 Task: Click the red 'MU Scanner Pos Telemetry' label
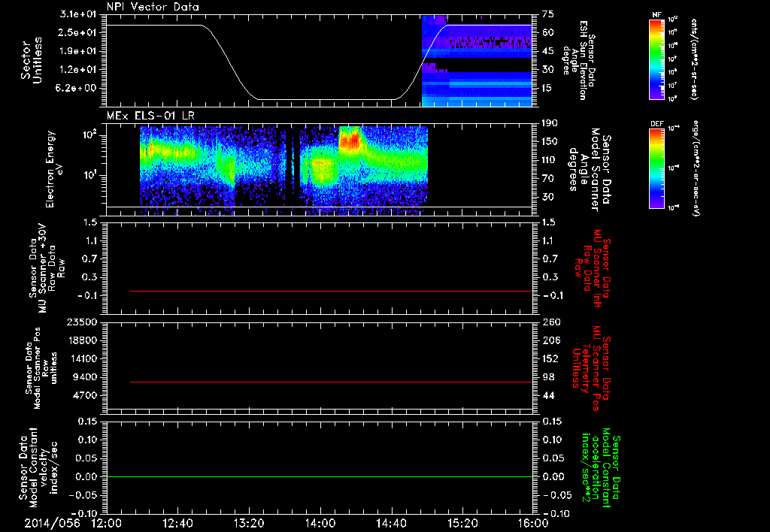pos(591,368)
